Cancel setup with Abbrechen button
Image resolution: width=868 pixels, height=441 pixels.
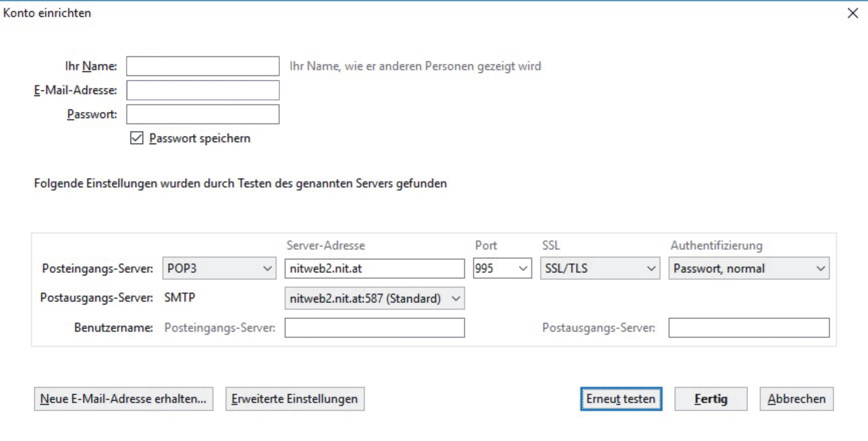point(796,399)
